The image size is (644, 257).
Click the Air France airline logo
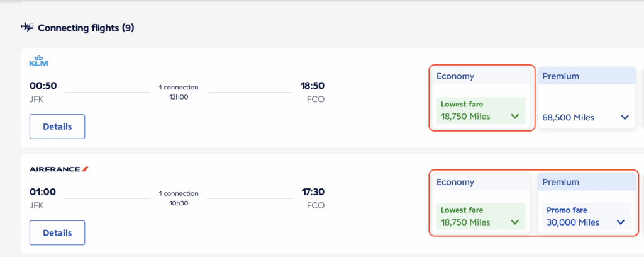59,169
